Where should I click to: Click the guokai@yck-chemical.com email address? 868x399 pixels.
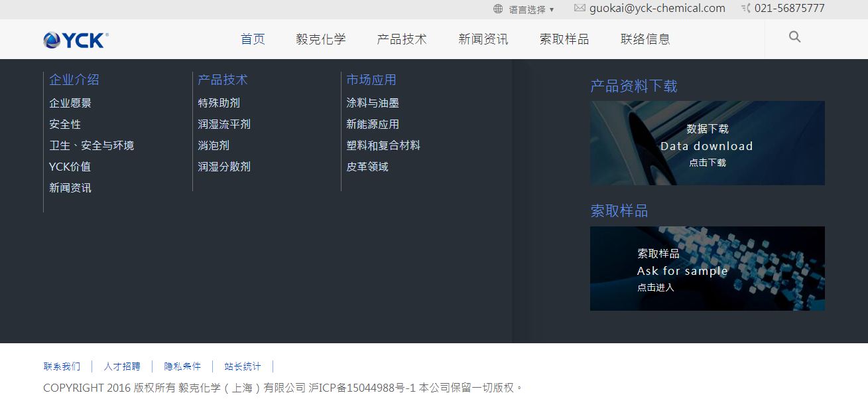click(657, 9)
